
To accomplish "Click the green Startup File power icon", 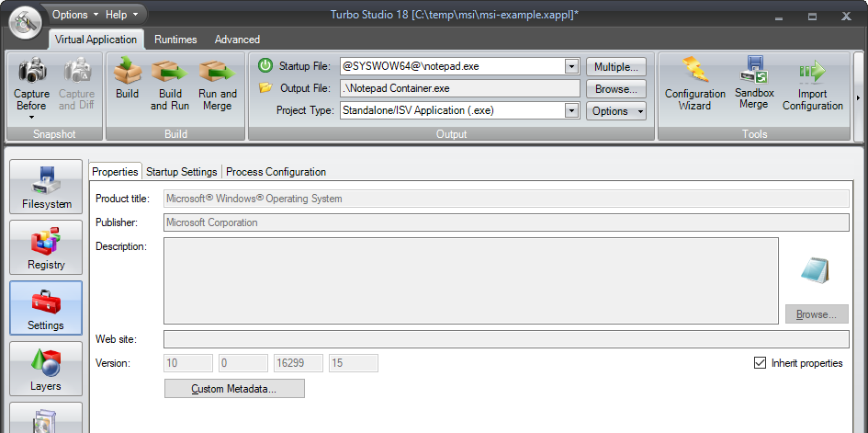I will (265, 66).
